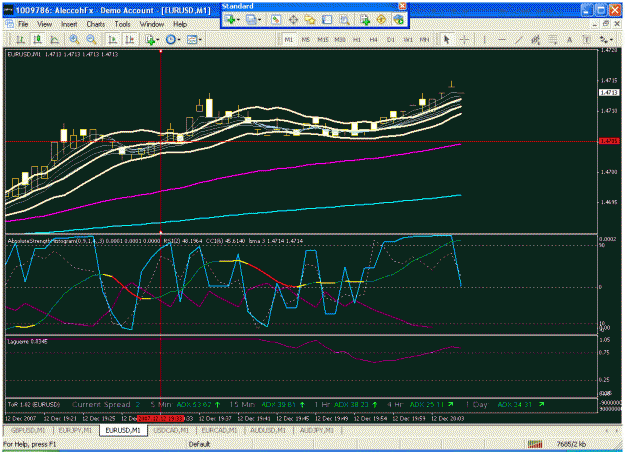The image size is (625, 452).
Task: Launch MetaEditor with yellow diamond icon
Action: pos(381,19)
